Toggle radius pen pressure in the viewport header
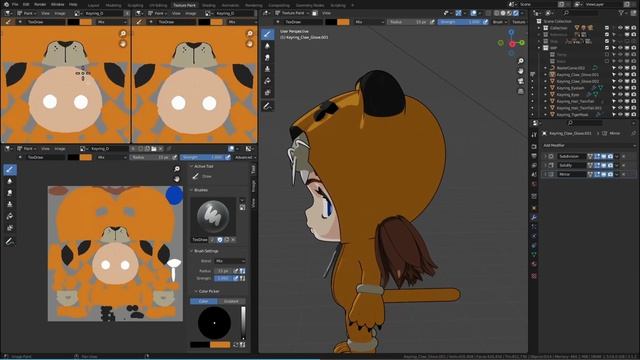Image resolution: width=640 pixels, height=360 pixels. pyautogui.click(x=433, y=22)
